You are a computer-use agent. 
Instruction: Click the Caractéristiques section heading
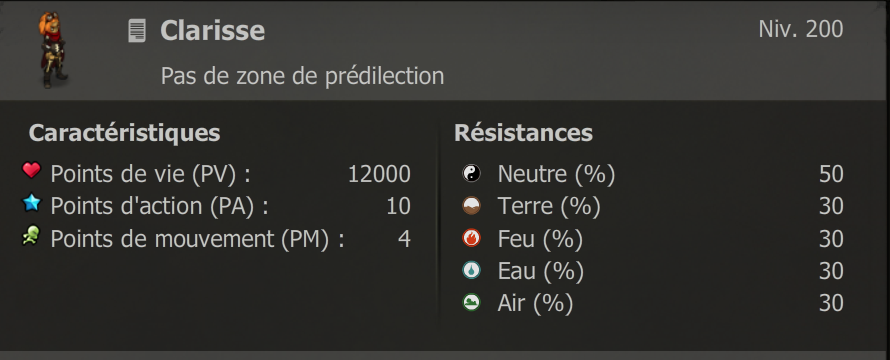click(124, 133)
